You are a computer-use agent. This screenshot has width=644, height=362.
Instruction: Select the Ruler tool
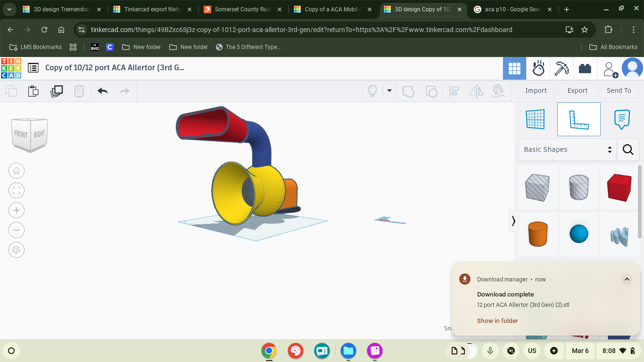(x=579, y=119)
